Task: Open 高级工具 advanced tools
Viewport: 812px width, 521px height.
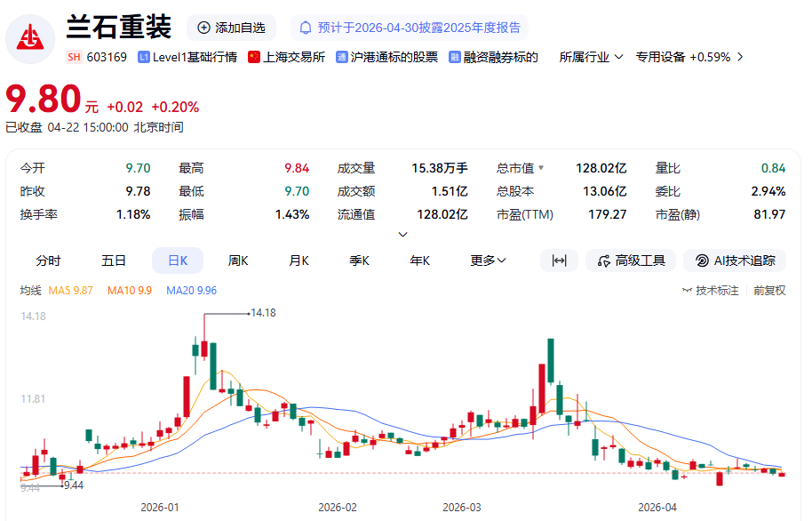Action: pos(632,260)
